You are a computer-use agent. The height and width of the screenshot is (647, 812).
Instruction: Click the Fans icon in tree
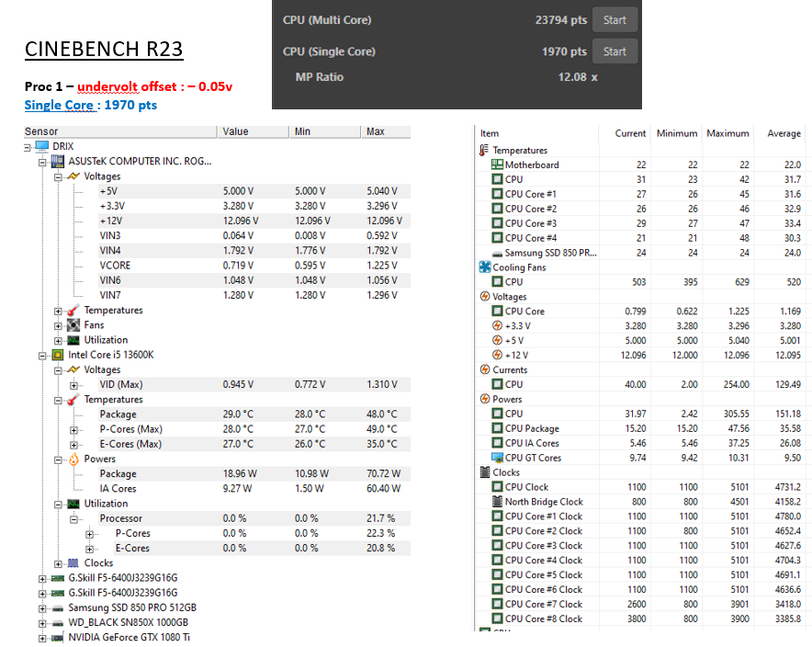pos(73,324)
